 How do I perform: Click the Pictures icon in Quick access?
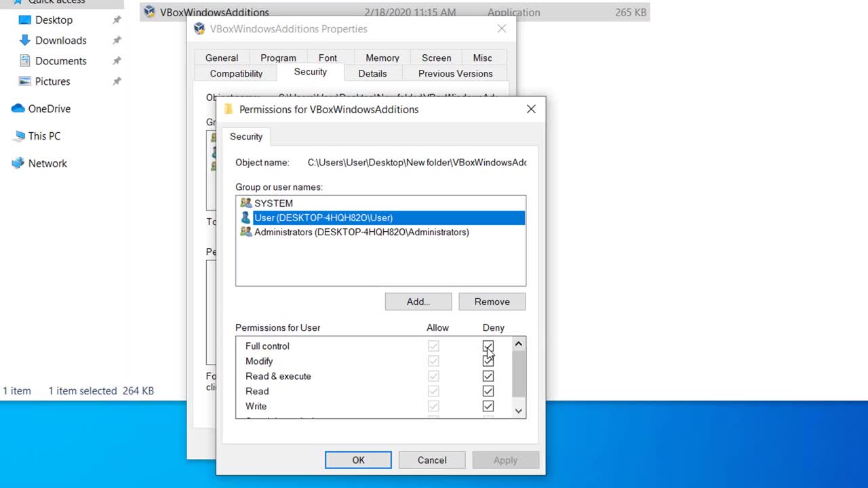pyautogui.click(x=25, y=81)
